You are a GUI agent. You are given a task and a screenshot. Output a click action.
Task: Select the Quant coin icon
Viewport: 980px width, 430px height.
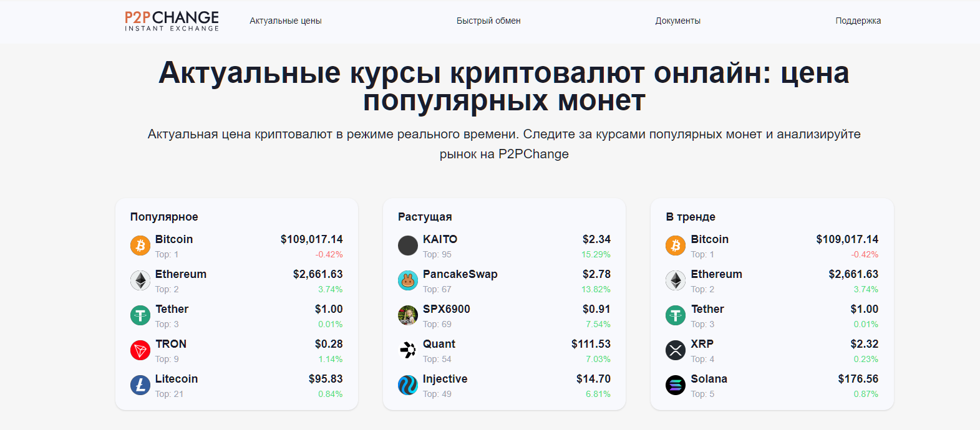(408, 350)
